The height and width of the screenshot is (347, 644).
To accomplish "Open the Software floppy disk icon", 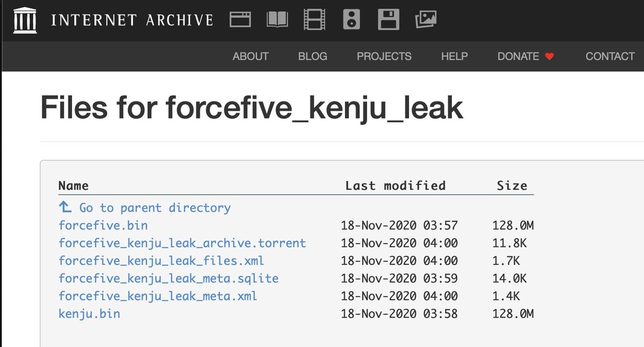I will pyautogui.click(x=389, y=20).
